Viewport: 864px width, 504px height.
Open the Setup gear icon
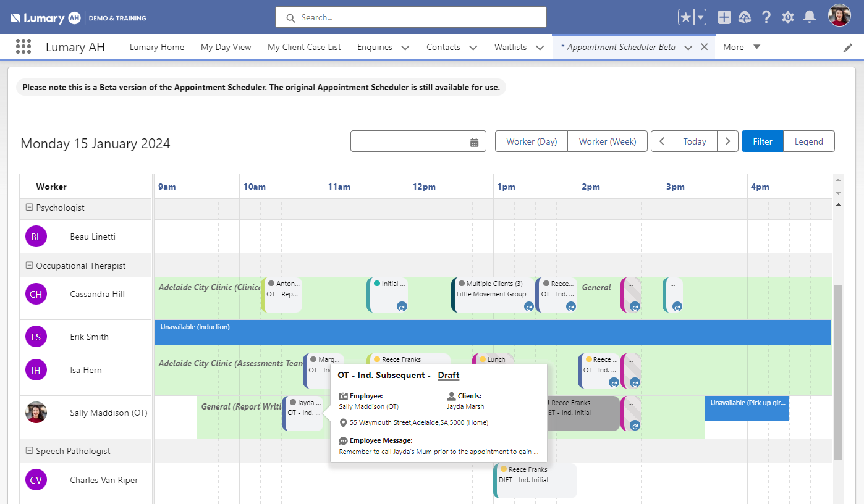[787, 17]
